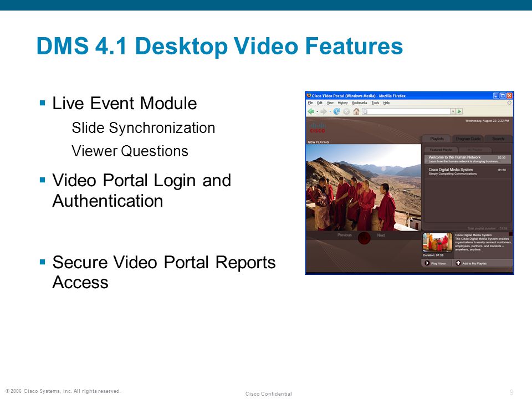Open the History menu
The width and height of the screenshot is (532, 399).
click(342, 103)
